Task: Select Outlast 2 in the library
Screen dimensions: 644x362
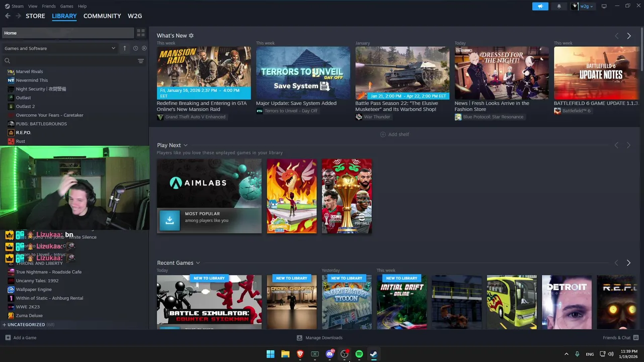Action: click(x=25, y=107)
